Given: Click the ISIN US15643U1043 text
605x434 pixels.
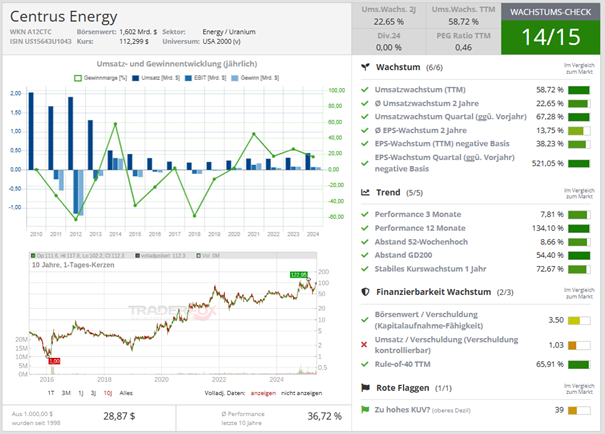Looking at the screenshot, I should tap(41, 41).
